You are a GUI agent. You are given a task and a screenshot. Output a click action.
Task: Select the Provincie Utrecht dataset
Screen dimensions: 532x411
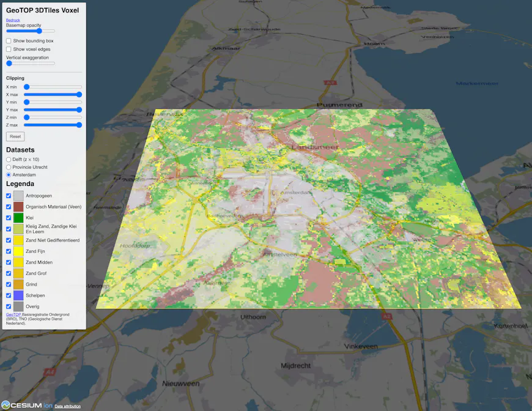(7, 167)
